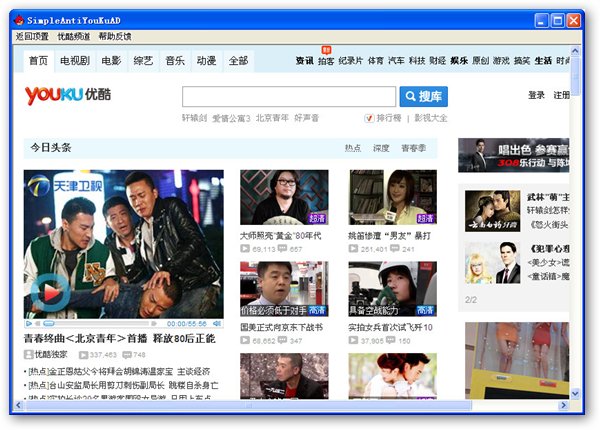
Task: Open title 国美正式向京东下战书
Action: point(282,327)
